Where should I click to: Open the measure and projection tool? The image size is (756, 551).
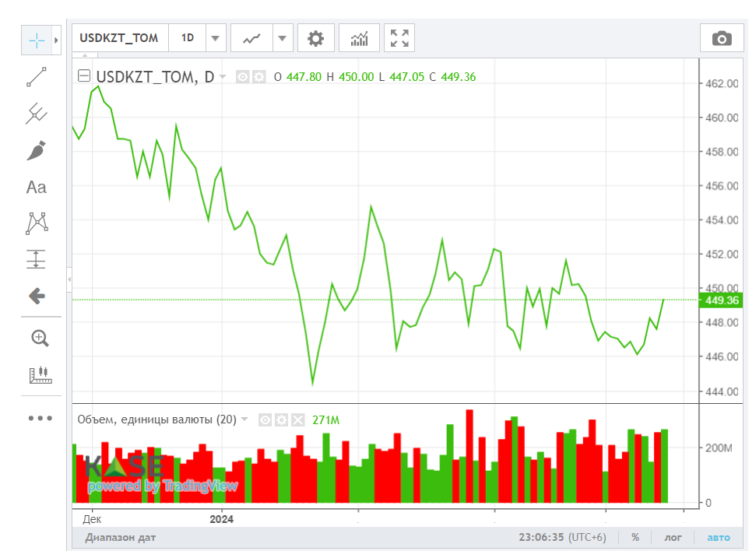(37, 259)
